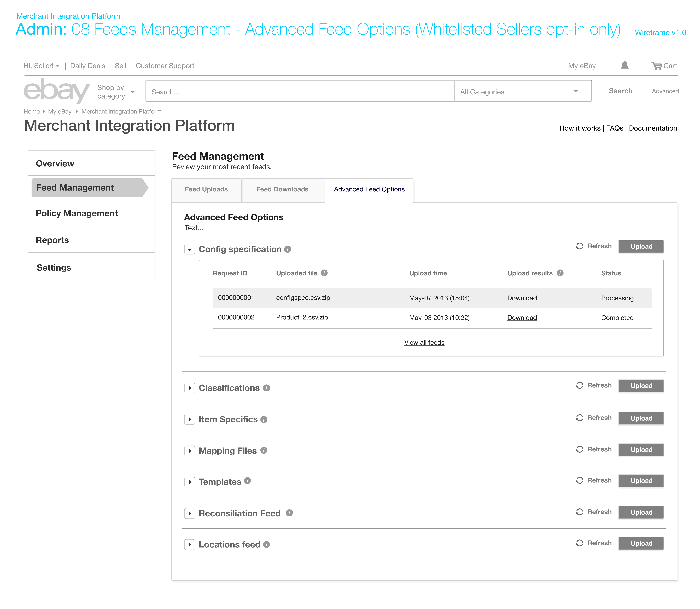Expand the Item Specifics section
This screenshot has height=609, width=700.
(x=190, y=419)
